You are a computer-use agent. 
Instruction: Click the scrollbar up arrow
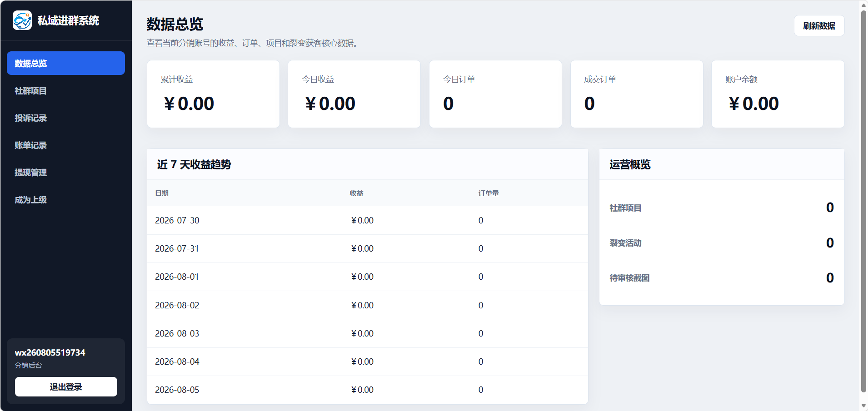[863, 5]
